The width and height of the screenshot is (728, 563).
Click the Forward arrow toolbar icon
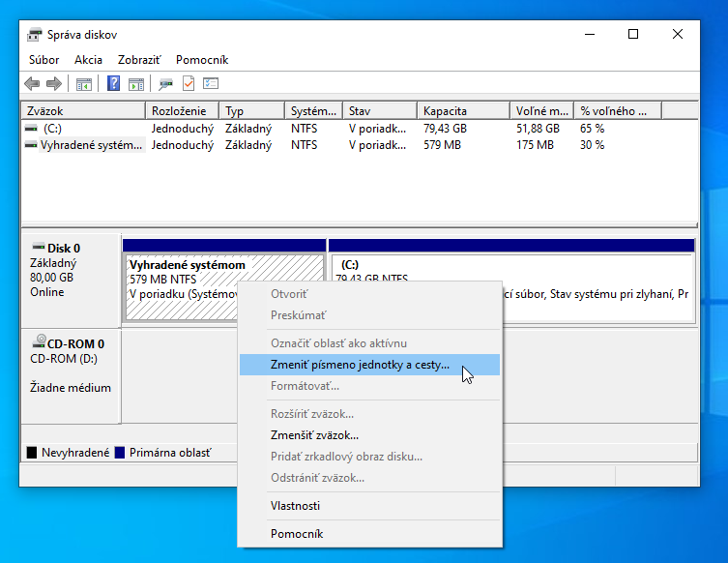pyautogui.click(x=53, y=84)
